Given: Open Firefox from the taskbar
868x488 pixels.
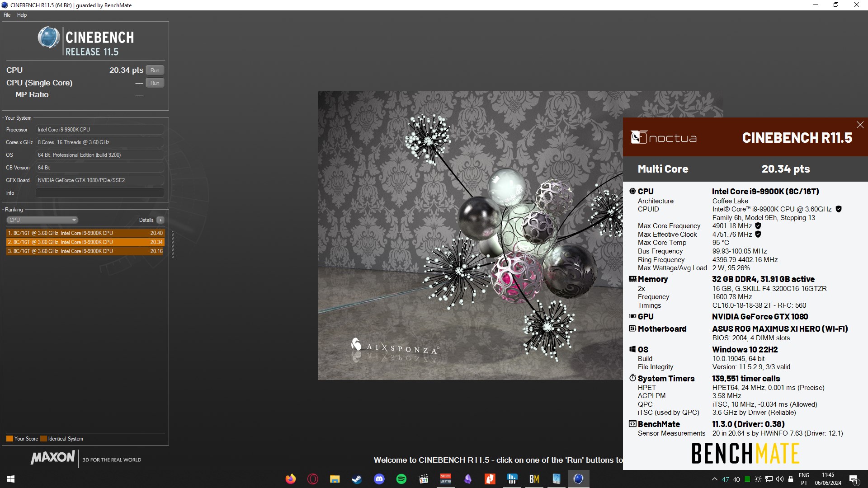Looking at the screenshot, I should pyautogui.click(x=291, y=479).
